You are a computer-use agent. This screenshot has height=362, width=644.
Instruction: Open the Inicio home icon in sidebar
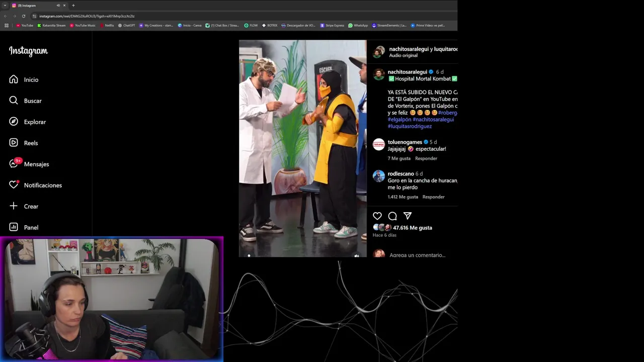point(14,79)
